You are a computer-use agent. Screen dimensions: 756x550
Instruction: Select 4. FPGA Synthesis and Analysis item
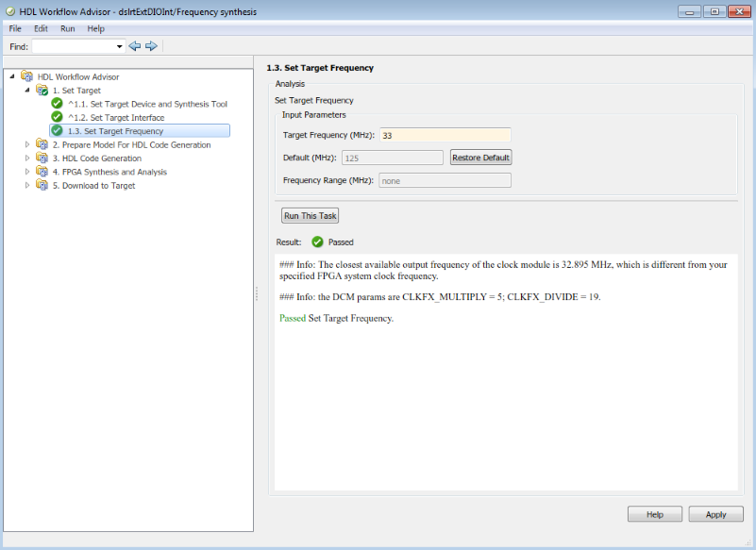[109, 172]
